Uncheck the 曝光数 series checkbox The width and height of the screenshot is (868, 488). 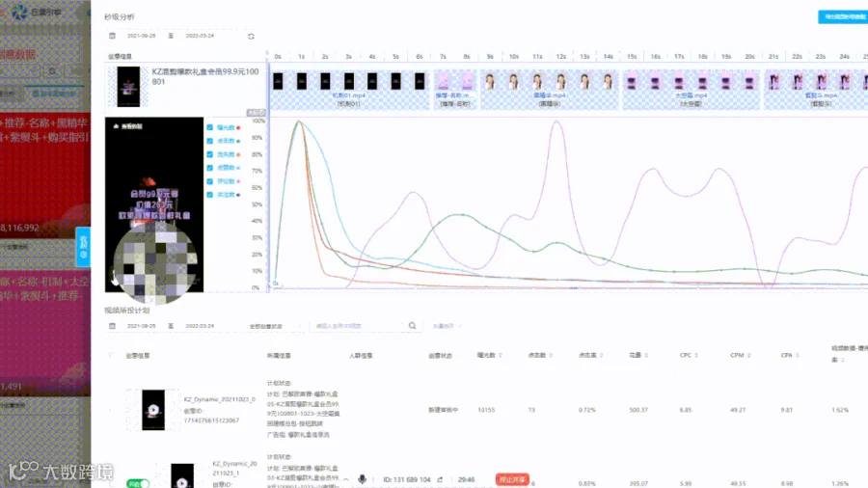tap(210, 127)
